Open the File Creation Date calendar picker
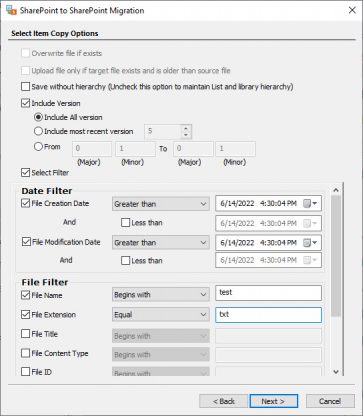This screenshot has width=363, height=416. point(310,203)
